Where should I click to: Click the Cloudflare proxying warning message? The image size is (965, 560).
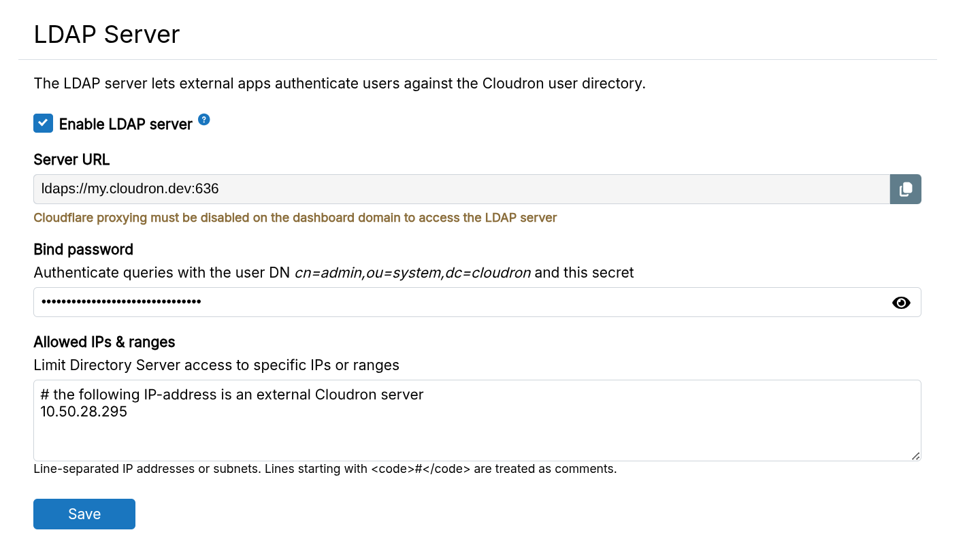coord(295,218)
